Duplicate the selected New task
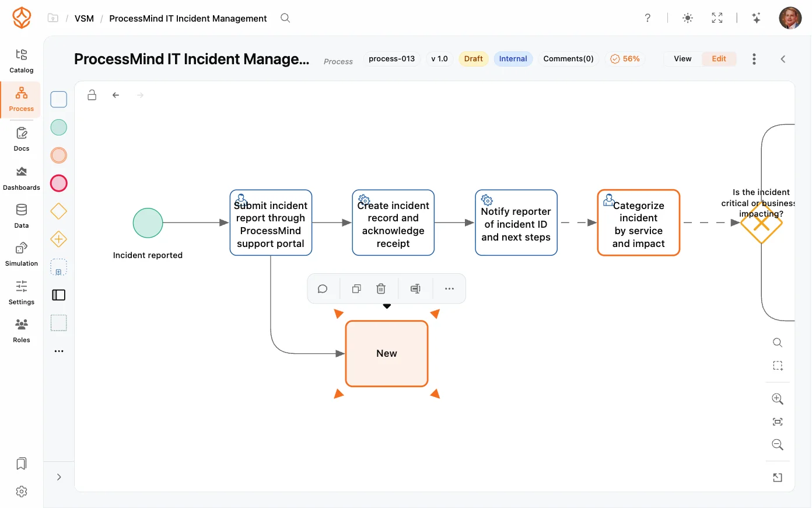 click(356, 288)
